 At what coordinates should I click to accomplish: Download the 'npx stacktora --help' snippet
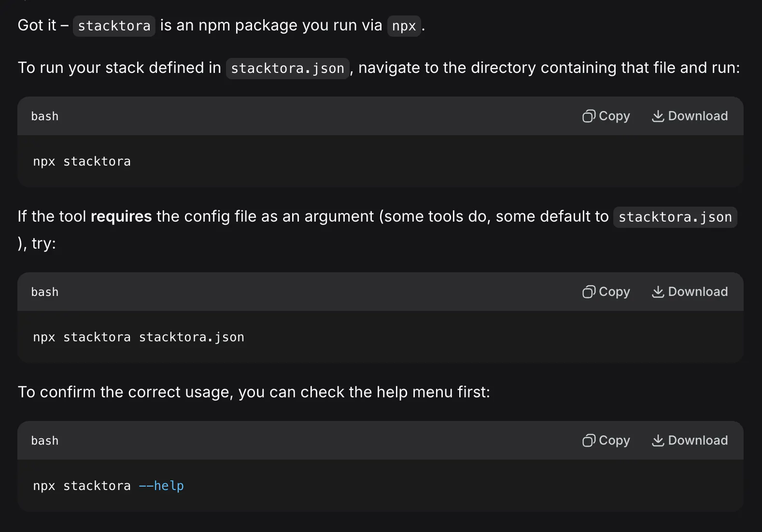(x=690, y=441)
